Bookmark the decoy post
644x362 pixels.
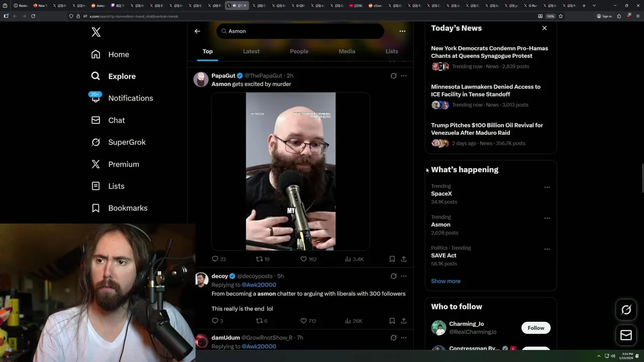tap(392, 321)
